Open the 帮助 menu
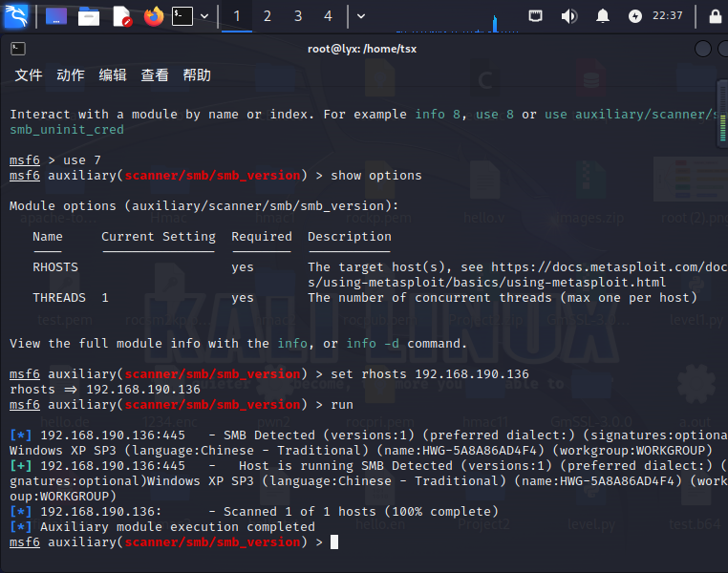728x573 pixels. coord(197,74)
